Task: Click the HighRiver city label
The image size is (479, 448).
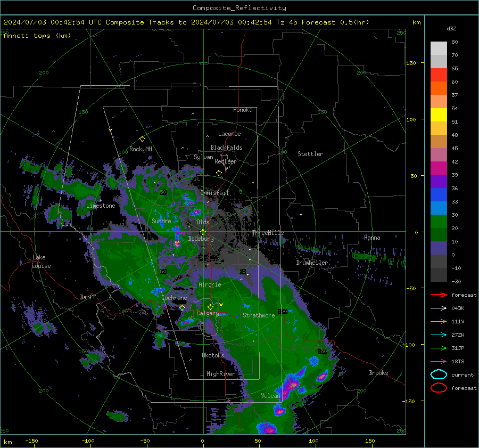Action: (221, 374)
